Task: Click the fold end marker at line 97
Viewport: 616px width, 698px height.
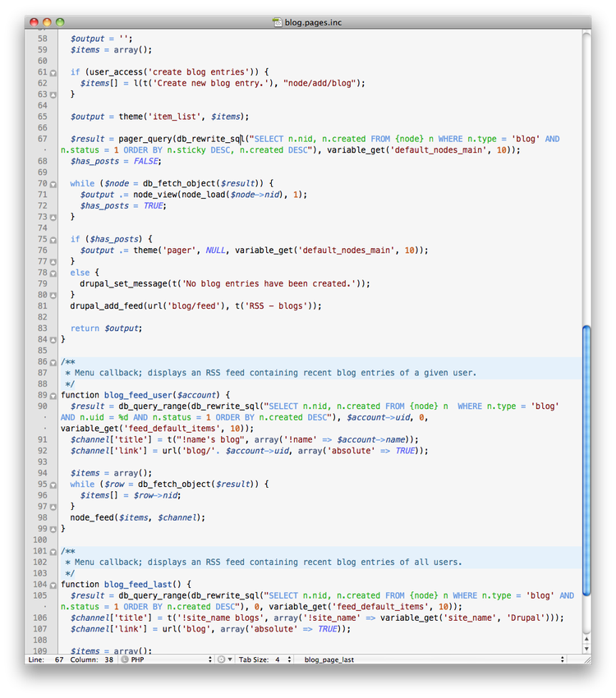Action: tap(53, 507)
